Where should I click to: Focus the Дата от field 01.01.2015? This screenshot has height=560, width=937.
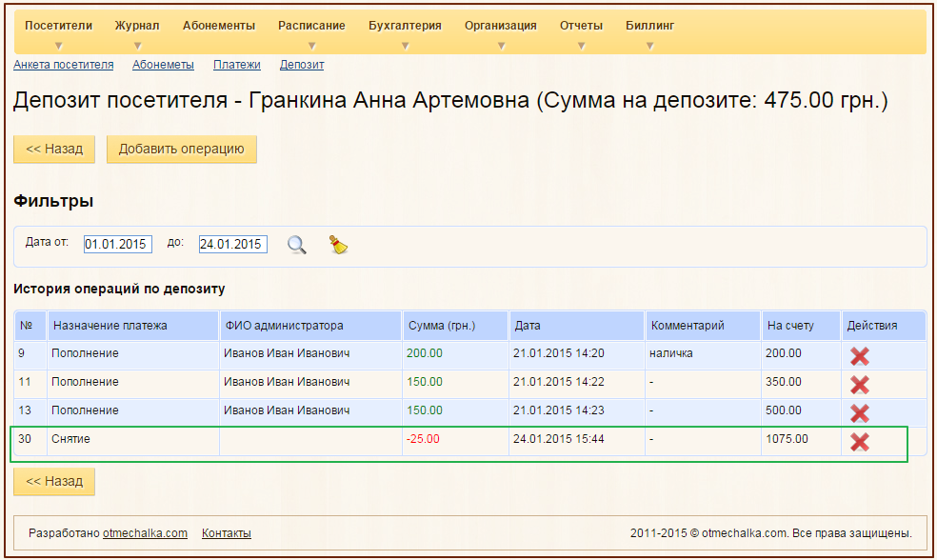118,244
